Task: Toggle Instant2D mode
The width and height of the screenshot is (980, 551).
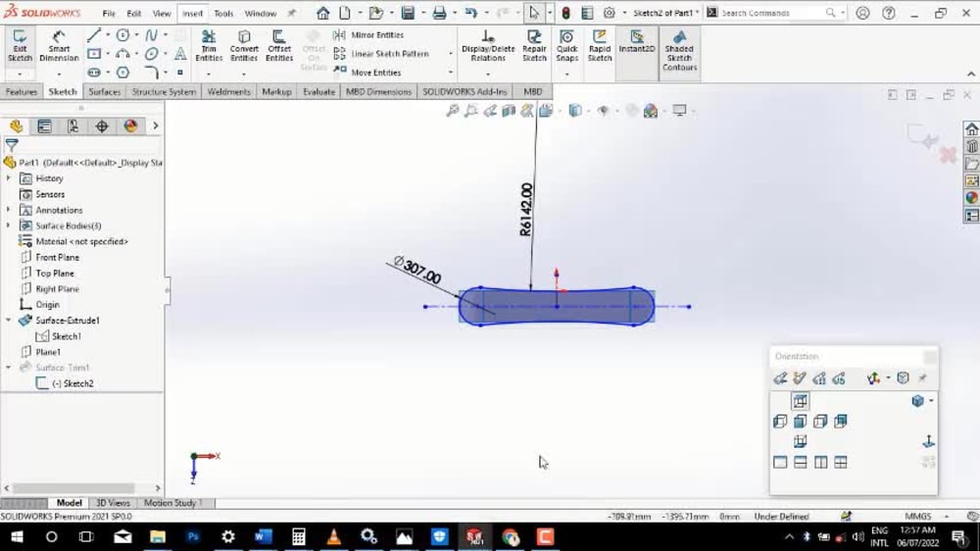Action: (637, 42)
